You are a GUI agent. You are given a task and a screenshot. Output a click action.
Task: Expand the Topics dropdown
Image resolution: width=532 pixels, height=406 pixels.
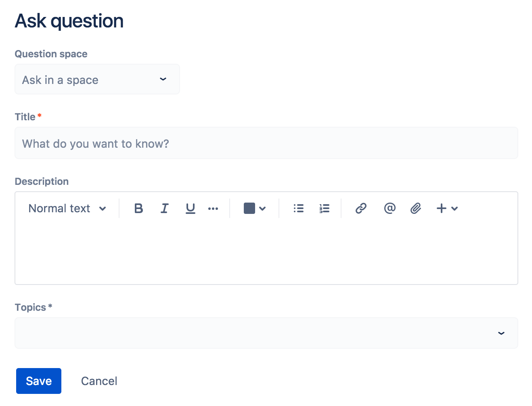pos(501,333)
